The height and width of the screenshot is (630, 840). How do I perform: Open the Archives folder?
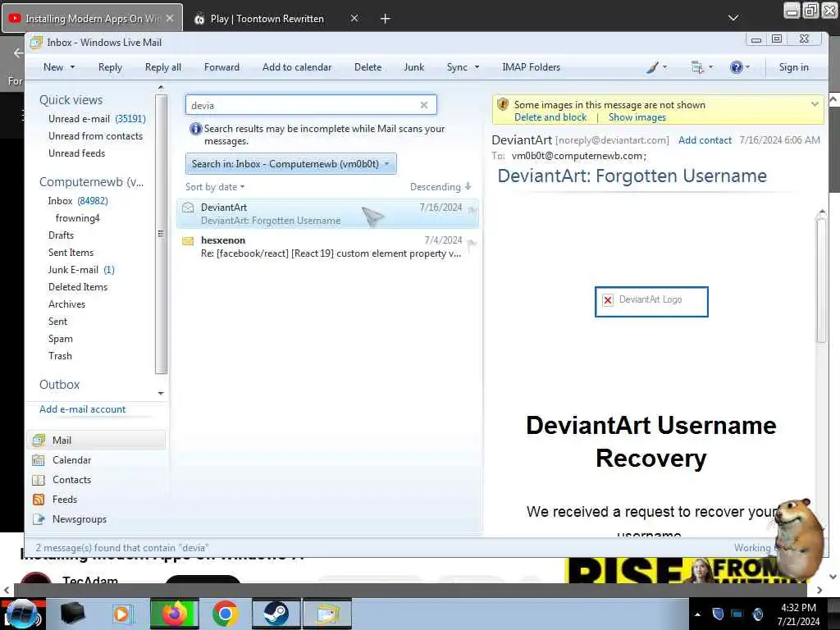66,304
